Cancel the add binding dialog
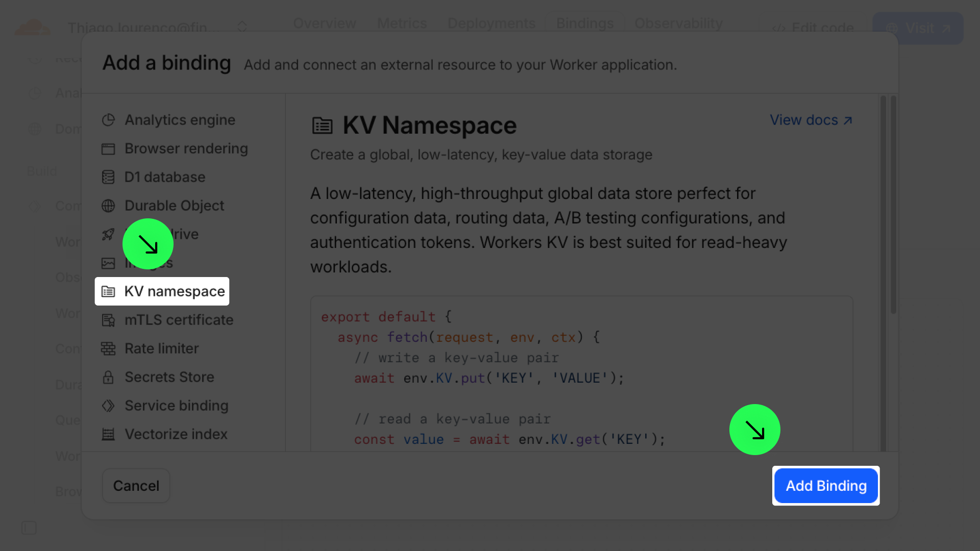Screen dimensions: 980x551 tap(136, 486)
